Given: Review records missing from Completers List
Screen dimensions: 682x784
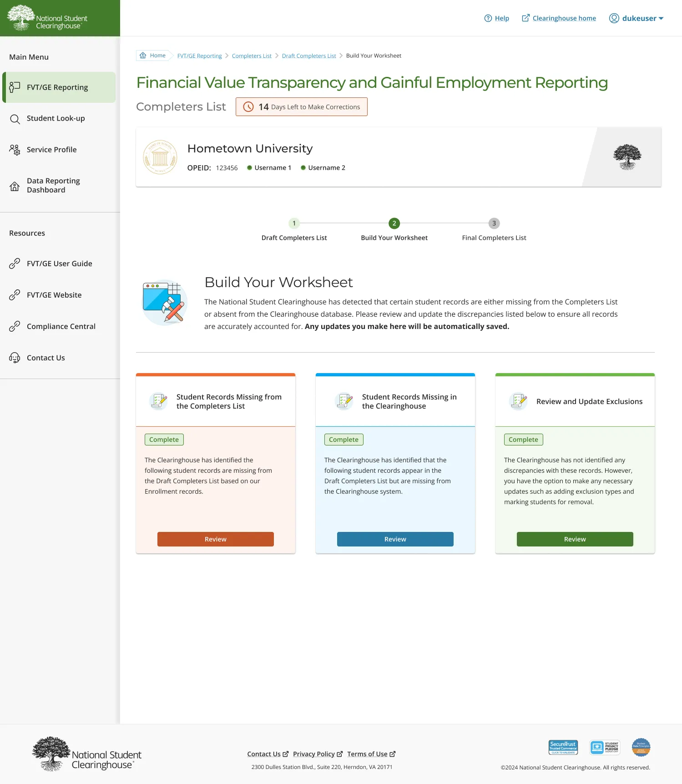Looking at the screenshot, I should (x=216, y=539).
